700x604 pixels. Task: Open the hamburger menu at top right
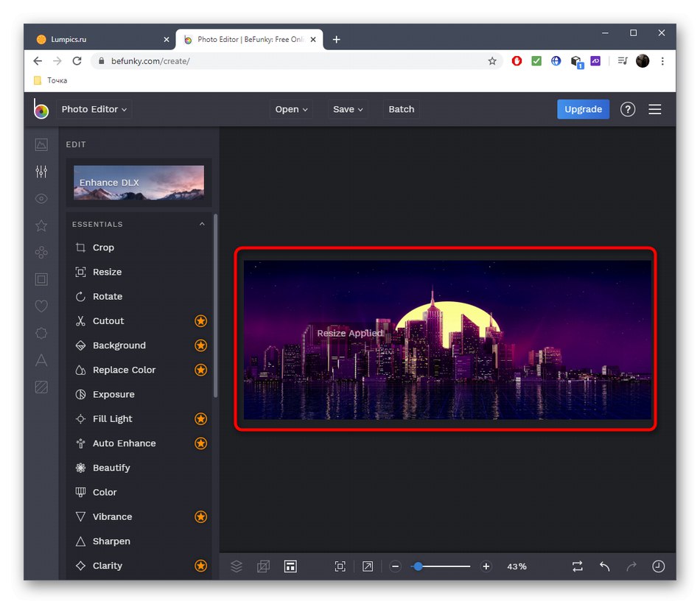click(x=655, y=109)
